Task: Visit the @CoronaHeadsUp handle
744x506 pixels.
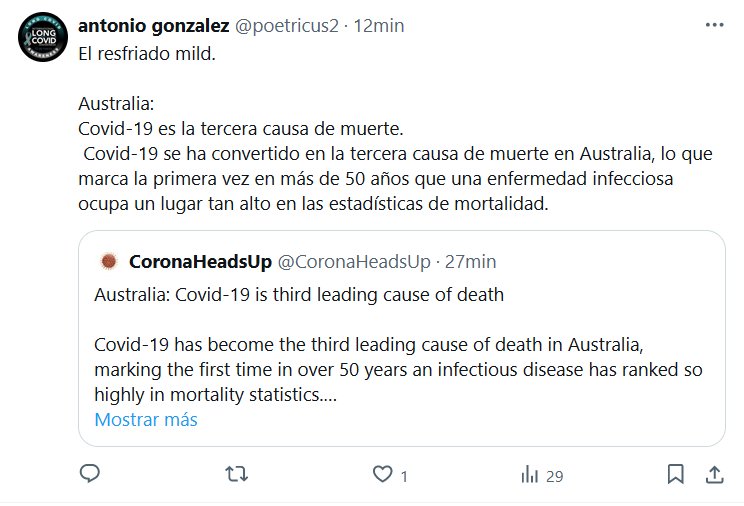Action: (x=354, y=262)
